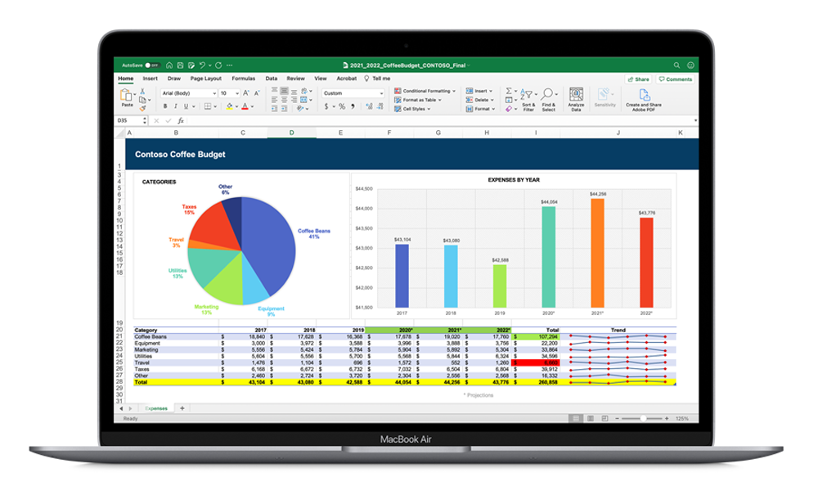Click the Format Painter brush icon
Image resolution: width=818 pixels, height=504 pixels.
[x=142, y=108]
